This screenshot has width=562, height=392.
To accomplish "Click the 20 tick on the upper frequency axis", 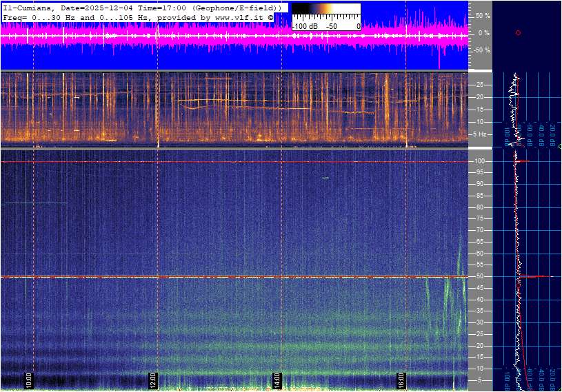I will [480, 97].
